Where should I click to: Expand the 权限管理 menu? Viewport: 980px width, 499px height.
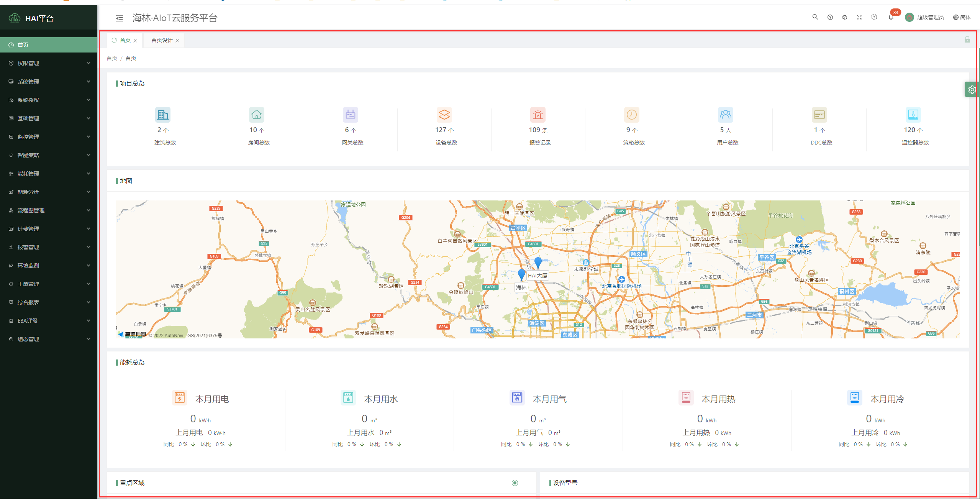coord(49,63)
